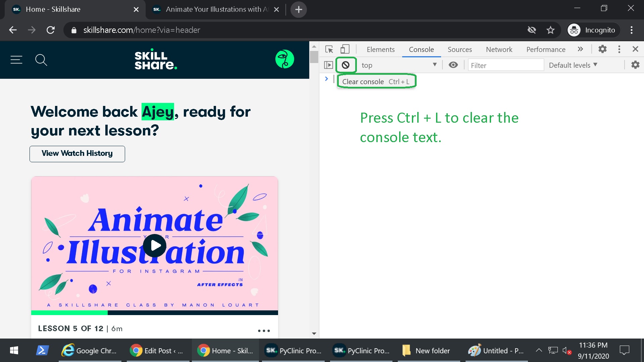
Task: Switch to the Performance tab
Action: coord(546,49)
